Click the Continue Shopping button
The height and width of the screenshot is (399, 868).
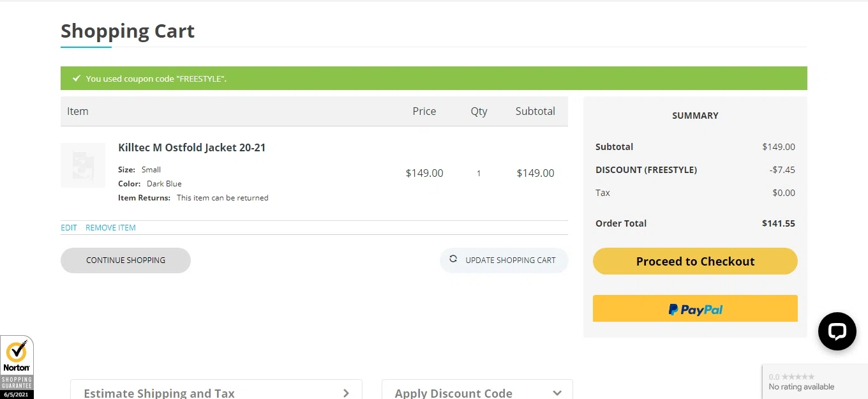[126, 260]
